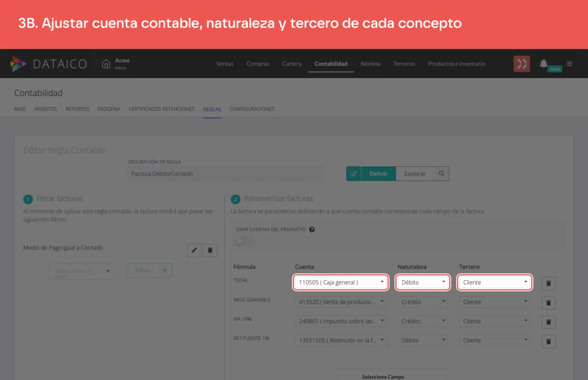Open the notifications bell

(x=544, y=63)
